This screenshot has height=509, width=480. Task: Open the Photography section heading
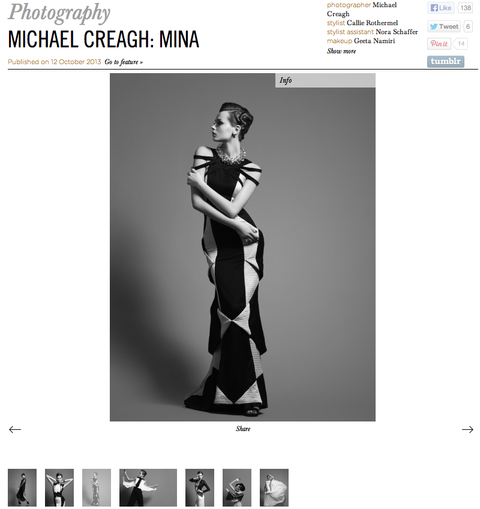[59, 13]
